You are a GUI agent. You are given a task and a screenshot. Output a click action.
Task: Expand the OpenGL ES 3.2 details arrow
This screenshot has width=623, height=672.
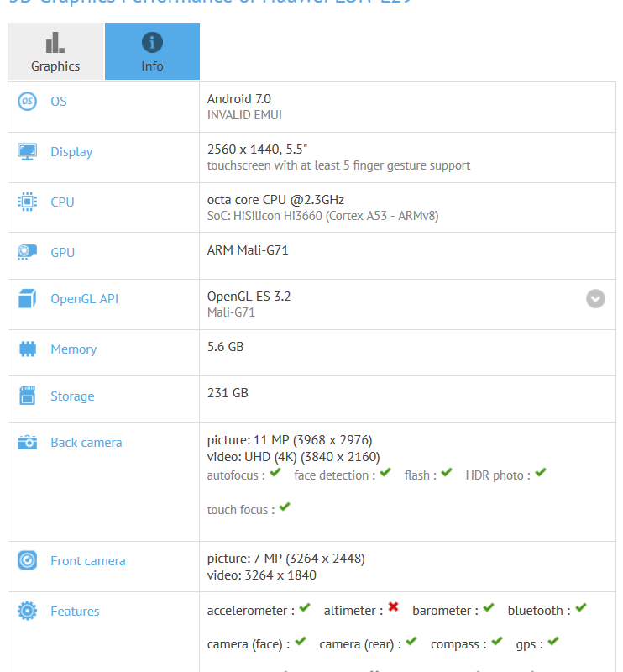coord(595,298)
